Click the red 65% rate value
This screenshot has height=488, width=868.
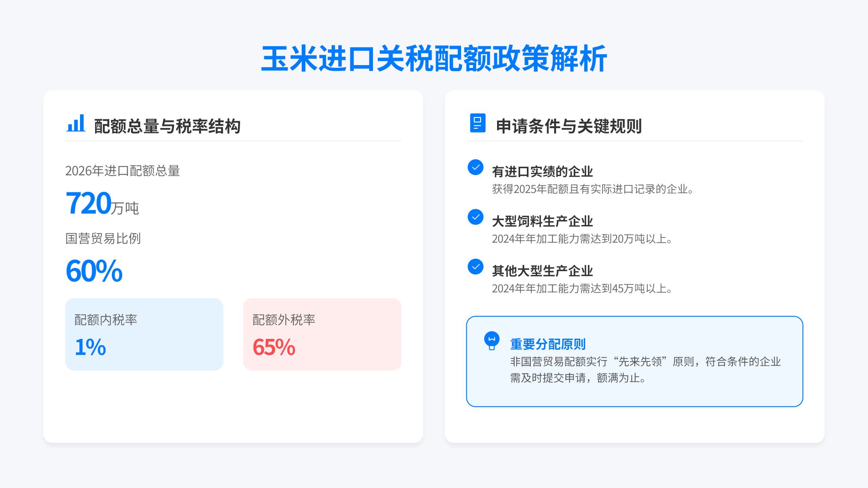[x=274, y=347]
